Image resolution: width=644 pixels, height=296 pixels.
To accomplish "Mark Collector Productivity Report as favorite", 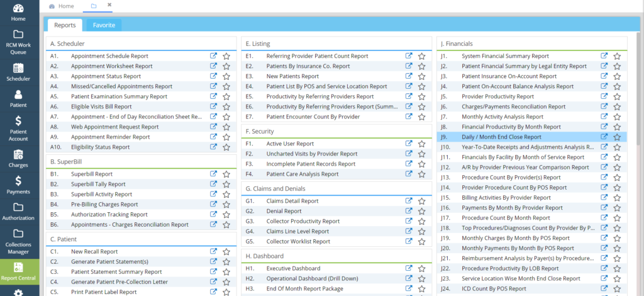I will pos(421,222).
